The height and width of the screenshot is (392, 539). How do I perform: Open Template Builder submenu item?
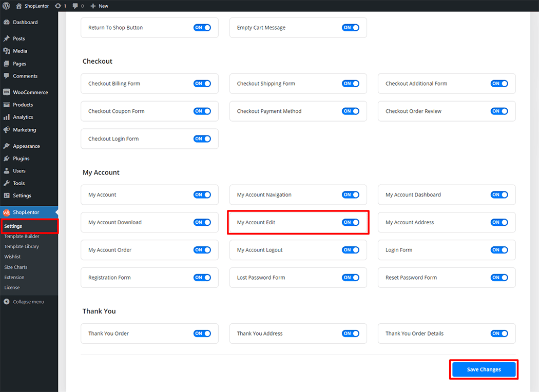pos(22,237)
